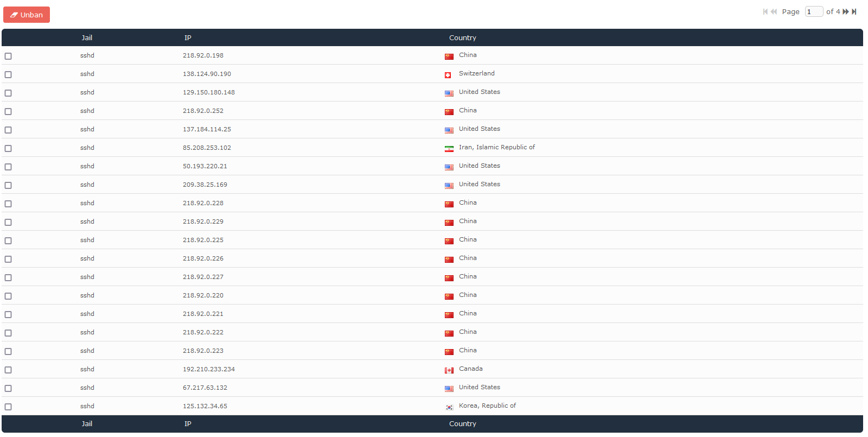Click the Korea flag icon
The width and height of the screenshot is (868, 437).
[x=449, y=407]
